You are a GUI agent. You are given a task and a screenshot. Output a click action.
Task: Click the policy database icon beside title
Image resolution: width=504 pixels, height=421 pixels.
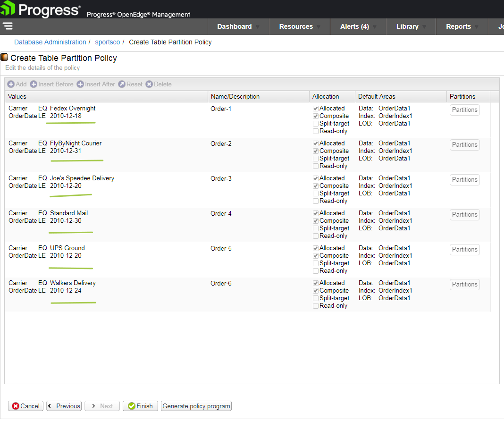pos(4,58)
